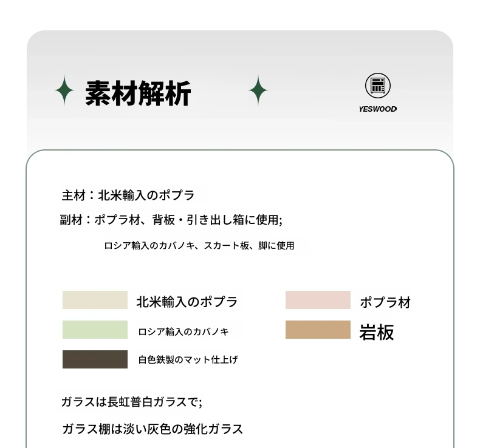Select the pink ポプラ材 swatch
This screenshot has width=480, height=448.
(318, 300)
